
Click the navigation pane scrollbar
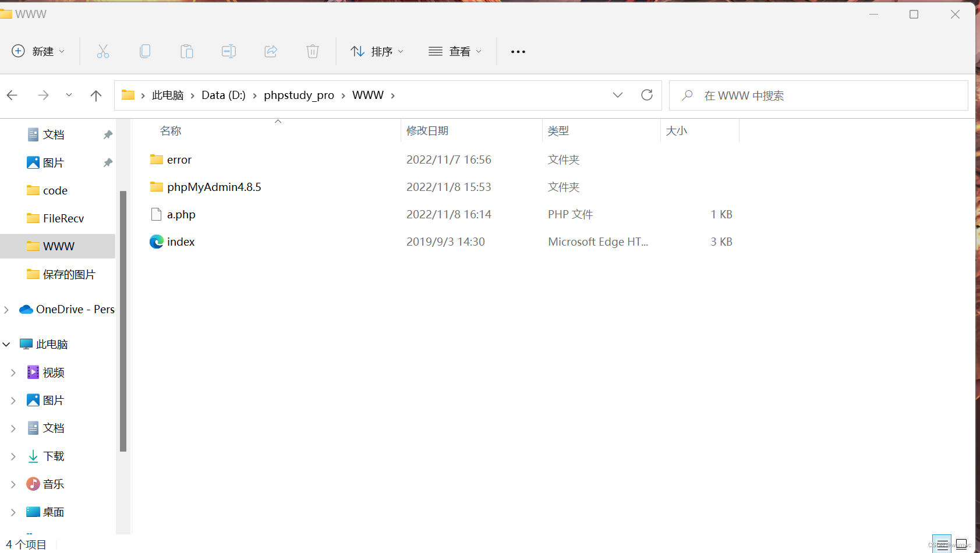coord(123,321)
